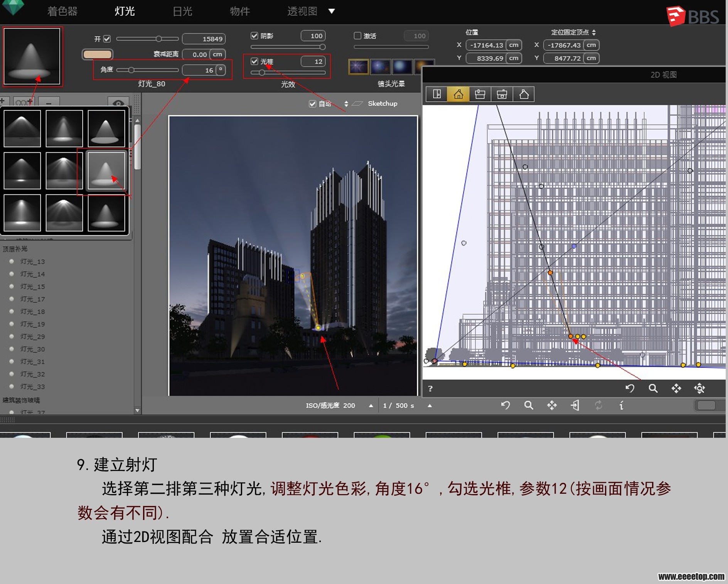Click the magnifier zoom icon in 2D view footer
This screenshot has width=728, height=584.
pyautogui.click(x=653, y=388)
